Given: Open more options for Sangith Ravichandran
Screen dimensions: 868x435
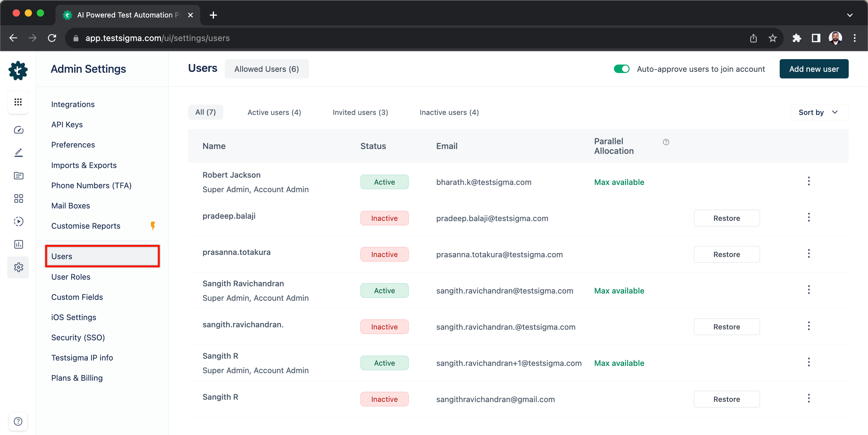Looking at the screenshot, I should coord(809,290).
